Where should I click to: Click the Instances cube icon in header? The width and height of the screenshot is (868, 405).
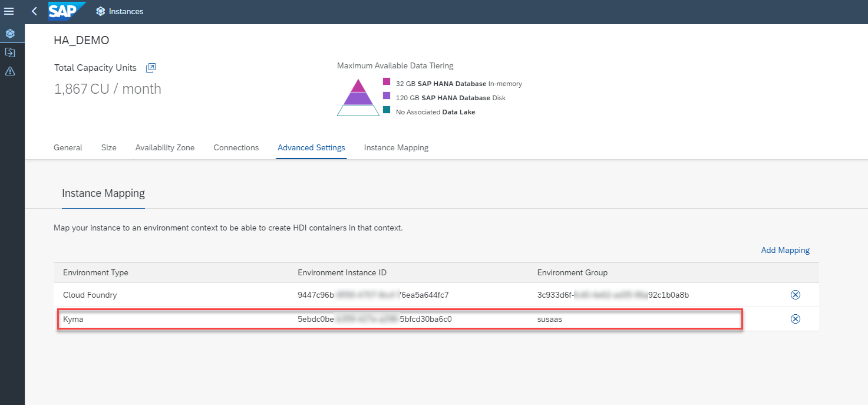pyautogui.click(x=101, y=11)
